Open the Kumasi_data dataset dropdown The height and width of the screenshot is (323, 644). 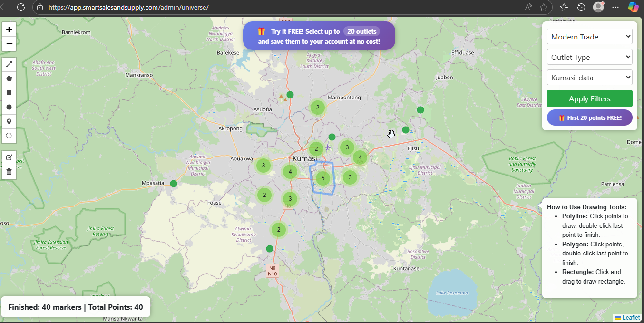[x=589, y=77]
